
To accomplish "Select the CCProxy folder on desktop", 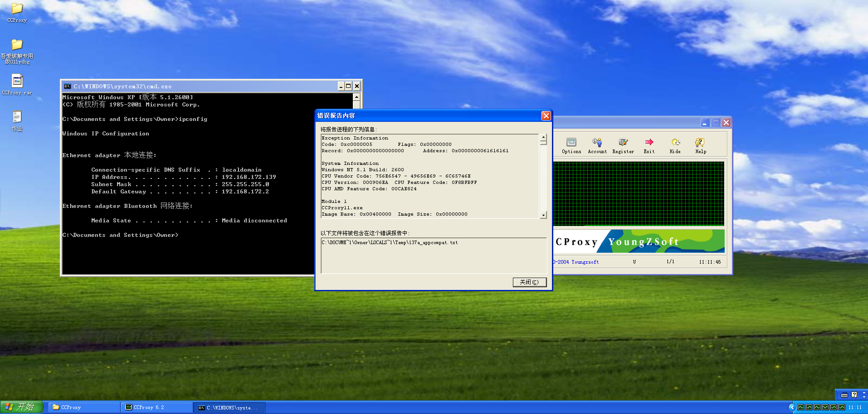I will coord(17,13).
